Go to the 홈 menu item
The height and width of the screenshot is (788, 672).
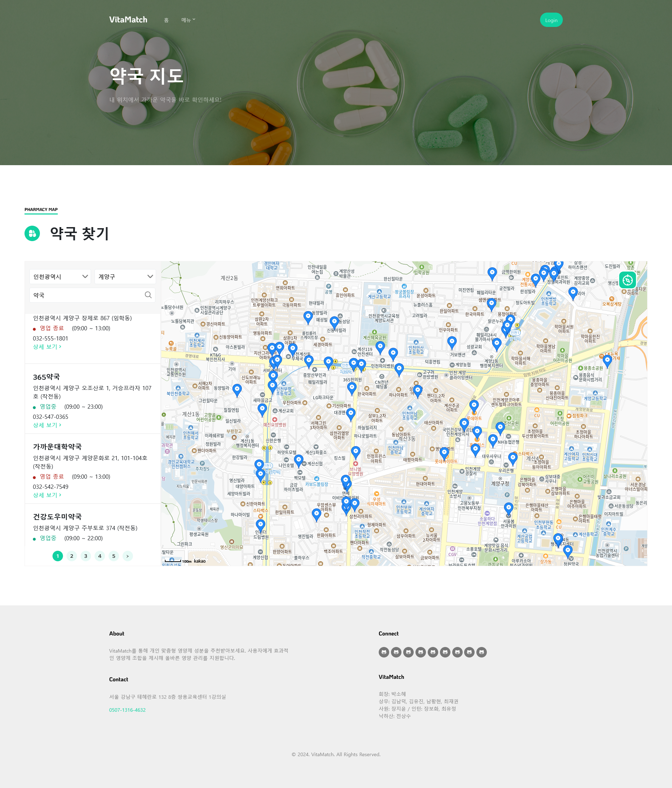[x=166, y=20]
